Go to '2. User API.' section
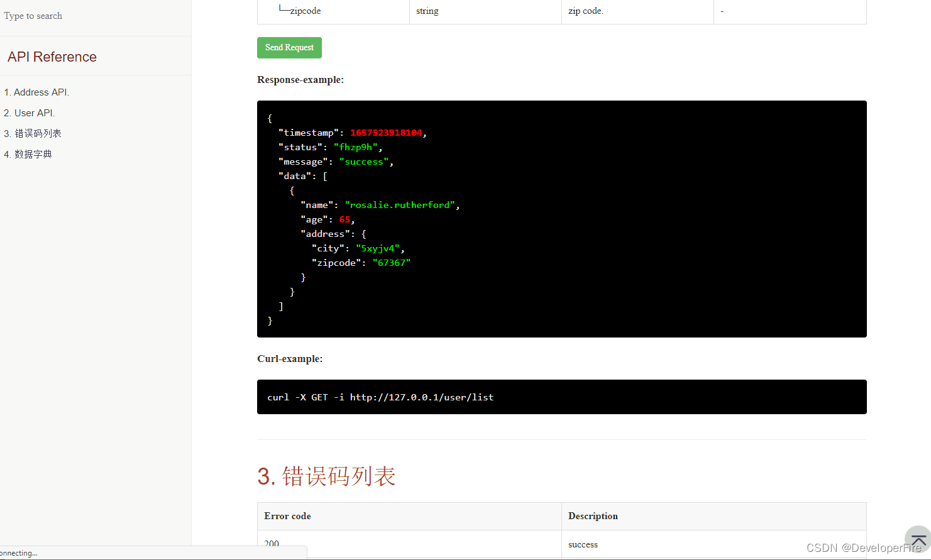Image resolution: width=931 pixels, height=560 pixels. [x=30, y=113]
